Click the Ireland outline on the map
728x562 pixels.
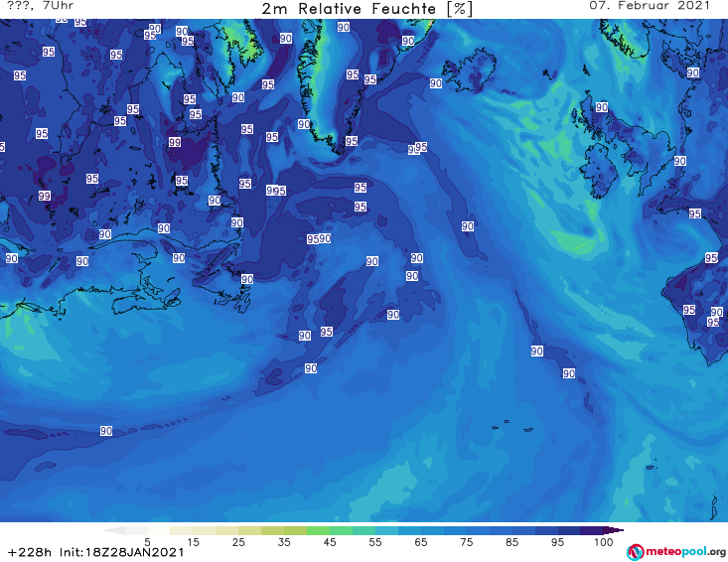[x=599, y=170]
